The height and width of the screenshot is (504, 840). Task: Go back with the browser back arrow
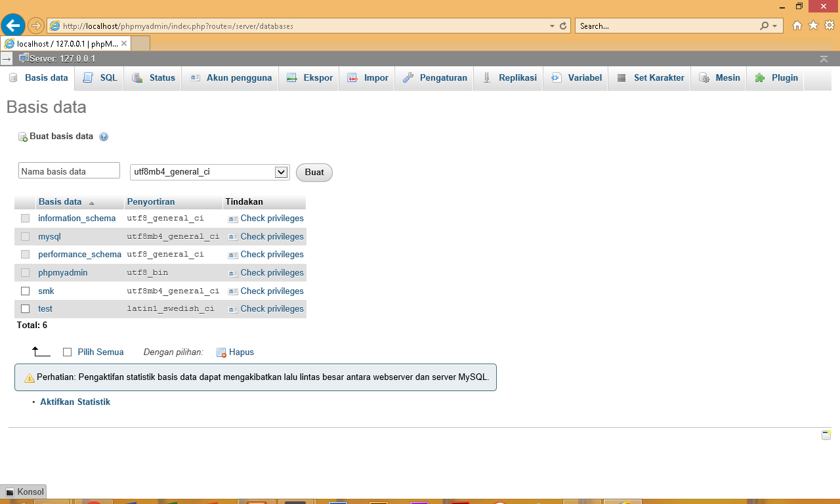coord(12,26)
